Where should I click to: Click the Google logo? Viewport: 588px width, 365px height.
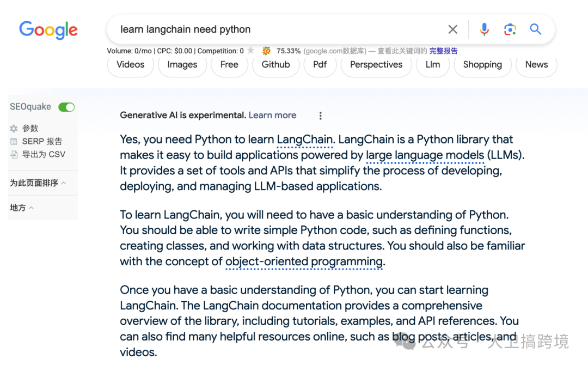48,30
